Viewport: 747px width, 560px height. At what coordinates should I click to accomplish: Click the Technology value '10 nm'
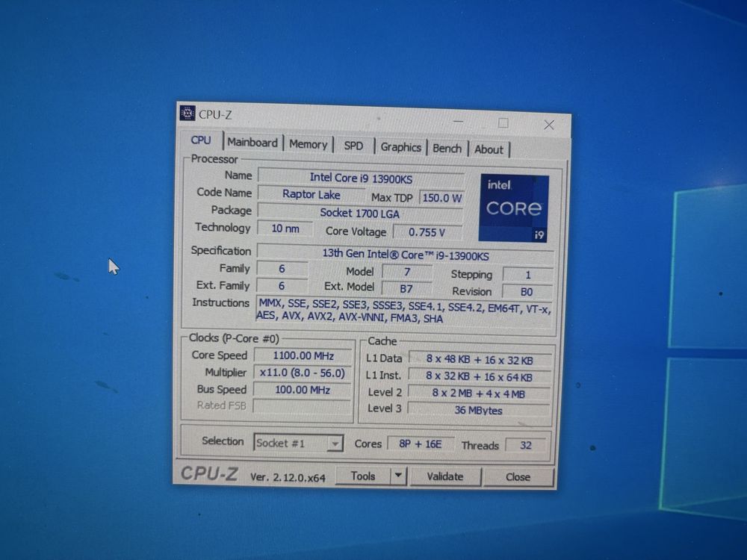pos(285,228)
